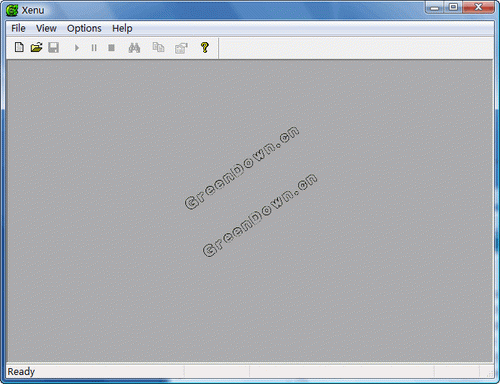Click the Xenu application icon in title bar
500x384 pixels.
click(x=12, y=10)
